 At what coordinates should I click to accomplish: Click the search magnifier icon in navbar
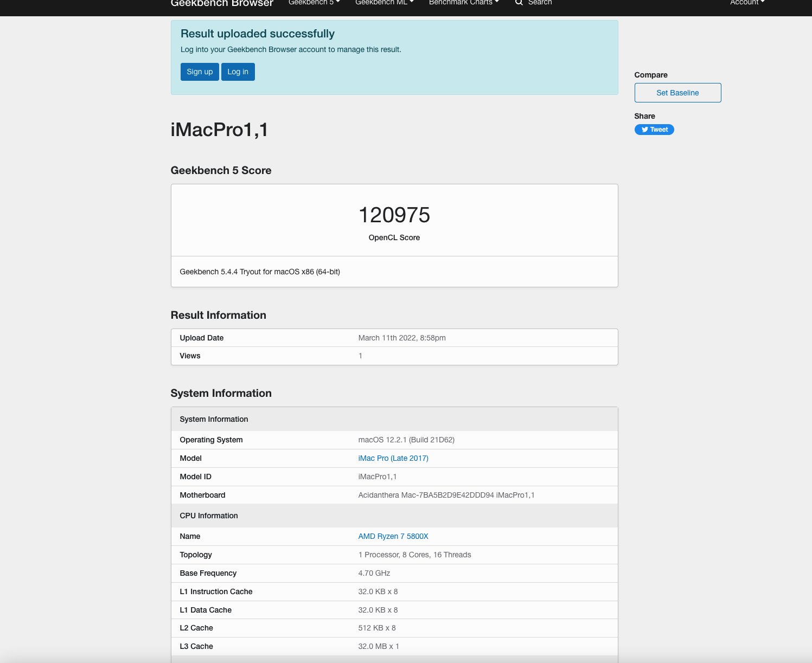point(519,3)
